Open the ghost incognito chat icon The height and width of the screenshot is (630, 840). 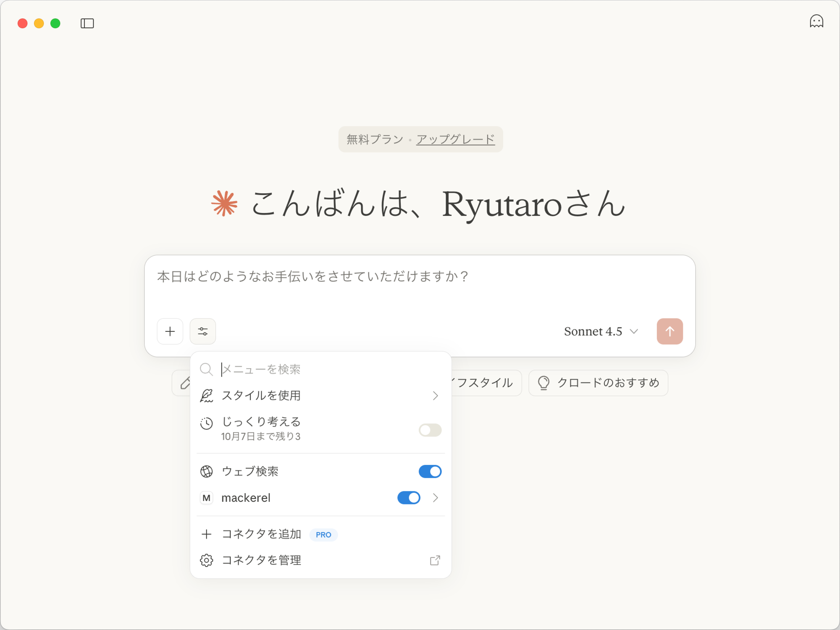[816, 21]
